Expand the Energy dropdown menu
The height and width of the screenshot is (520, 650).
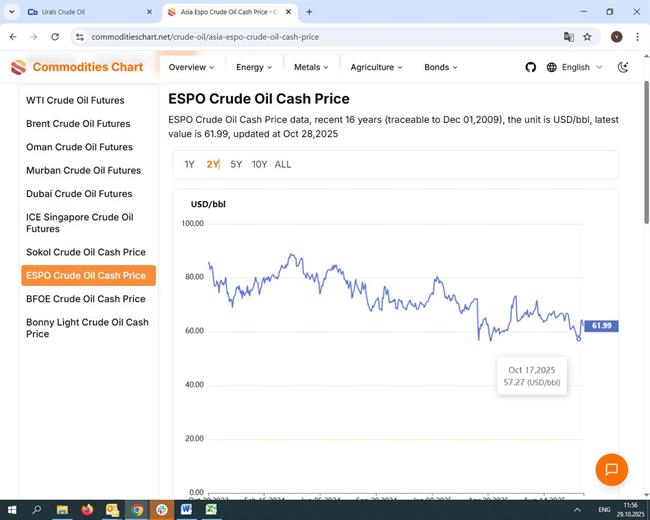pyautogui.click(x=254, y=67)
